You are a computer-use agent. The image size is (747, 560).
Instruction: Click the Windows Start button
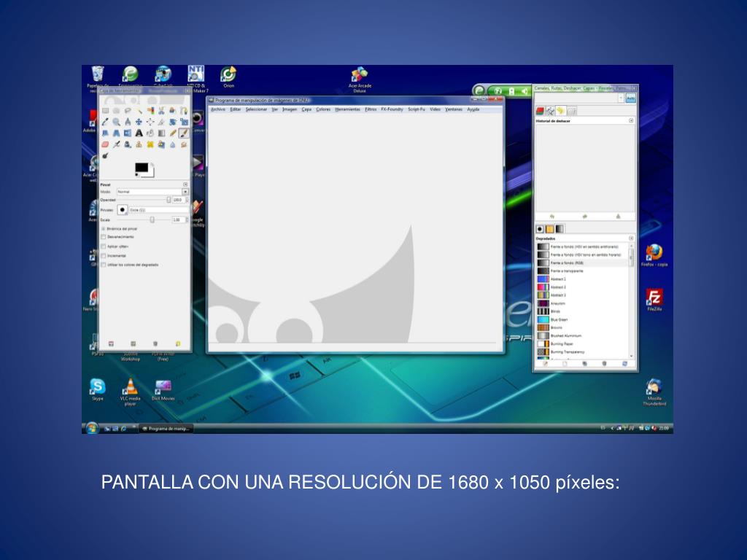coord(91,428)
